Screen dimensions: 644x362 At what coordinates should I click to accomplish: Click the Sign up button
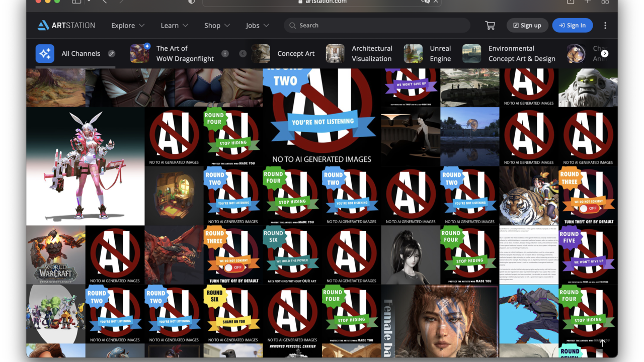tap(527, 26)
